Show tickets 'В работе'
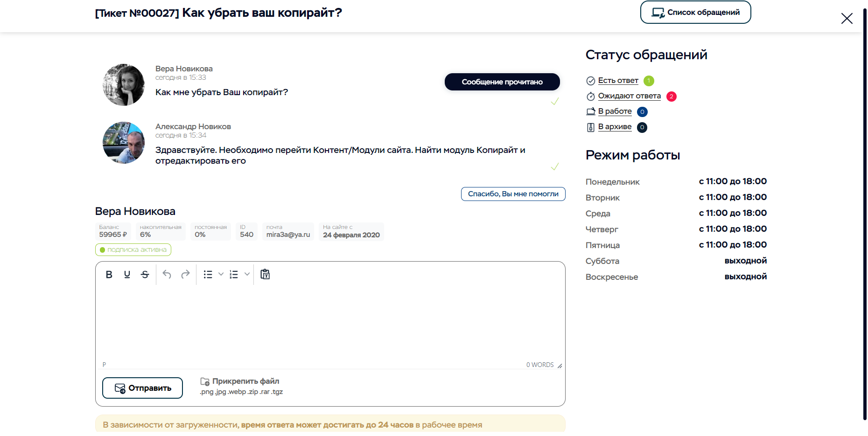This screenshot has width=868, height=436. point(615,111)
